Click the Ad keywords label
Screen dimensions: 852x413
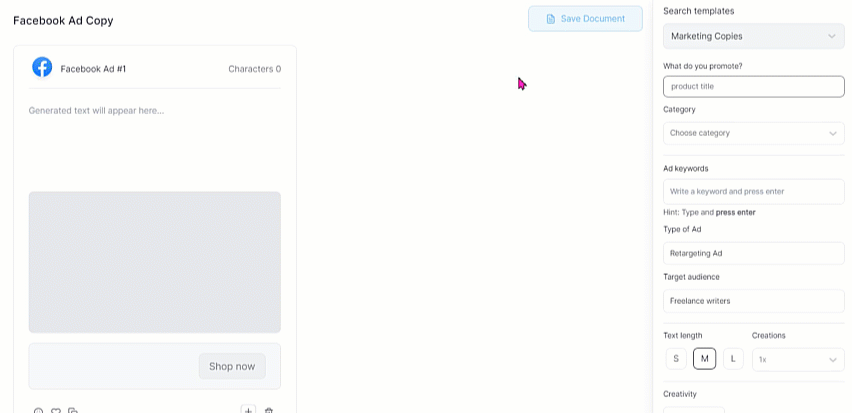pyautogui.click(x=685, y=168)
